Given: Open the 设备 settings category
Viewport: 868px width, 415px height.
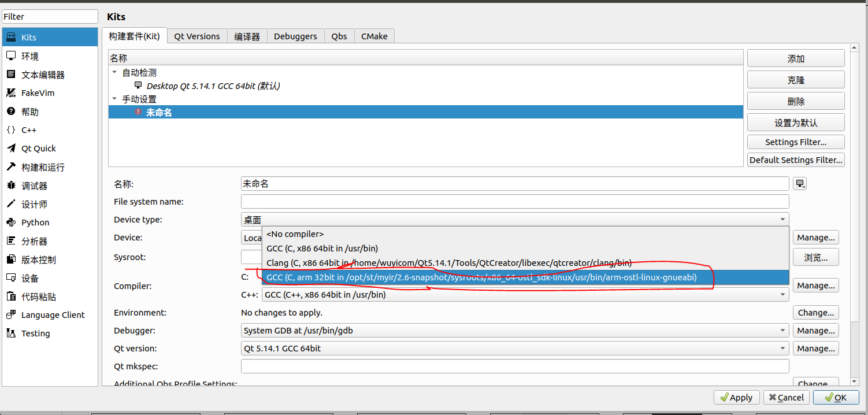Looking at the screenshot, I should click(50, 278).
